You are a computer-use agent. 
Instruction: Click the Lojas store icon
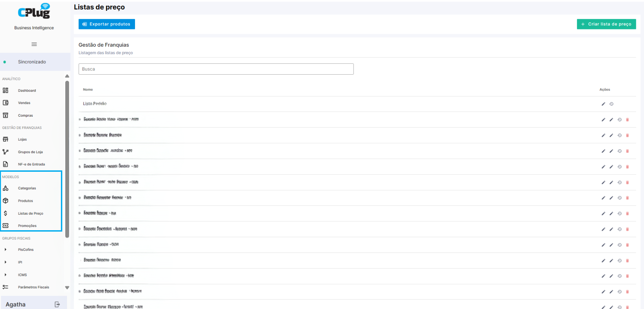point(5,139)
